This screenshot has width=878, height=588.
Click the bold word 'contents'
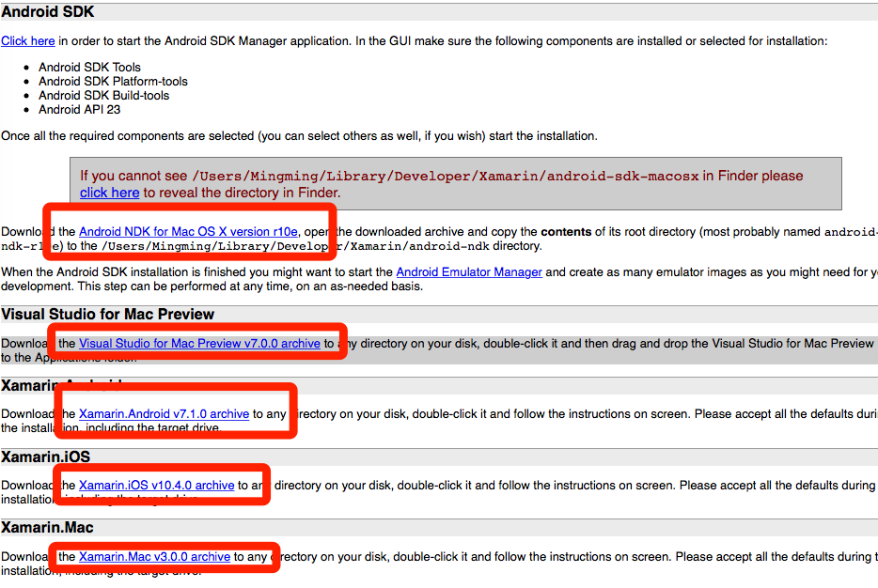coord(566,232)
